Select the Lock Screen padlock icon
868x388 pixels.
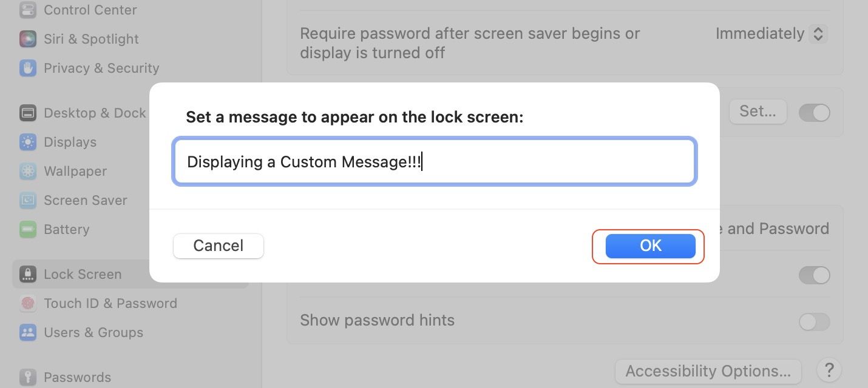[27, 274]
